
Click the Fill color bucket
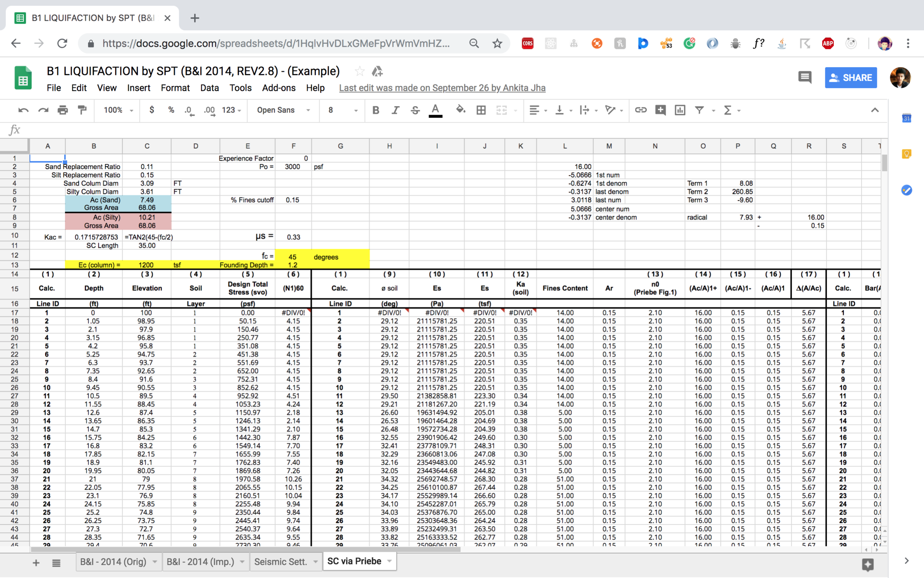coord(460,110)
